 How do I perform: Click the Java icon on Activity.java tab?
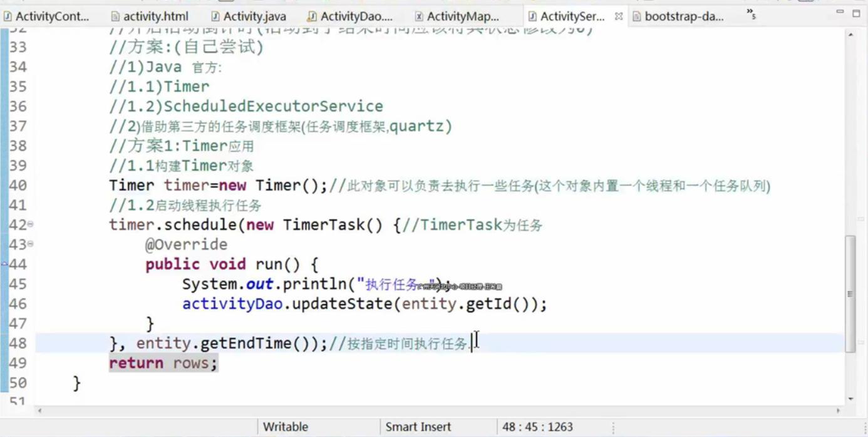[x=215, y=17]
